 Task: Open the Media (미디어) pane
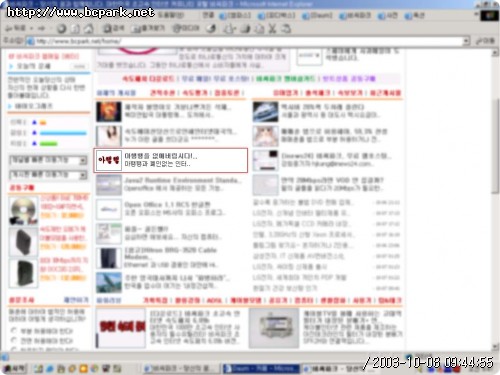[185, 29]
